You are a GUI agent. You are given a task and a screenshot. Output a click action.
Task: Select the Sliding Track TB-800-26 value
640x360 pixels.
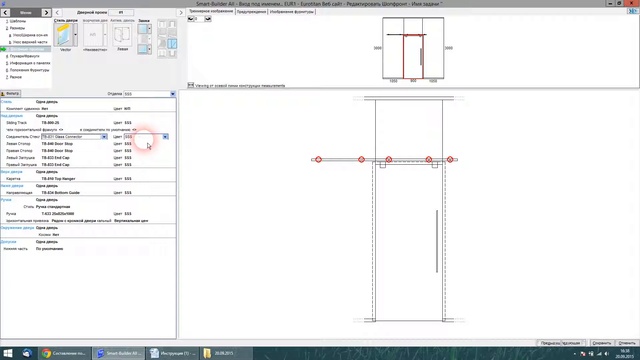(x=50, y=122)
